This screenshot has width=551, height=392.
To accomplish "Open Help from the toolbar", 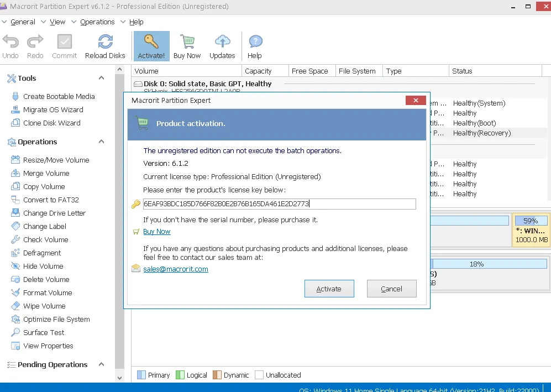I will (255, 46).
